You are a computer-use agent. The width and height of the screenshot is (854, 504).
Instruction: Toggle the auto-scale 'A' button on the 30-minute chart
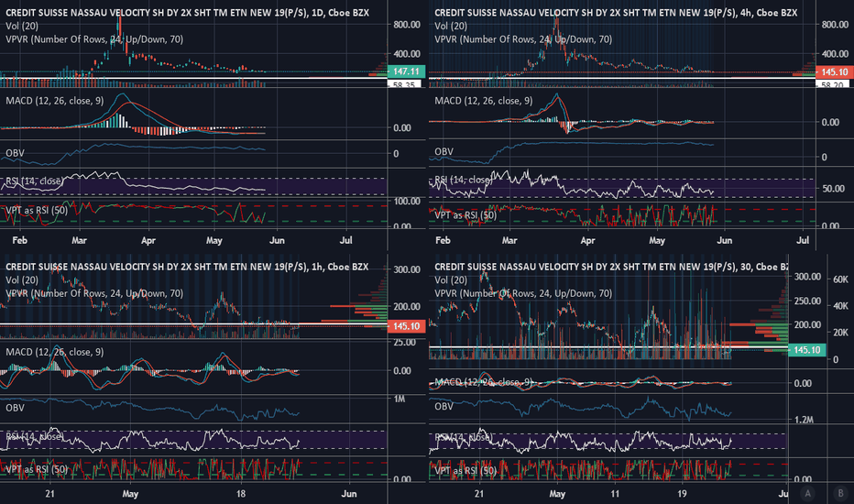[807, 494]
